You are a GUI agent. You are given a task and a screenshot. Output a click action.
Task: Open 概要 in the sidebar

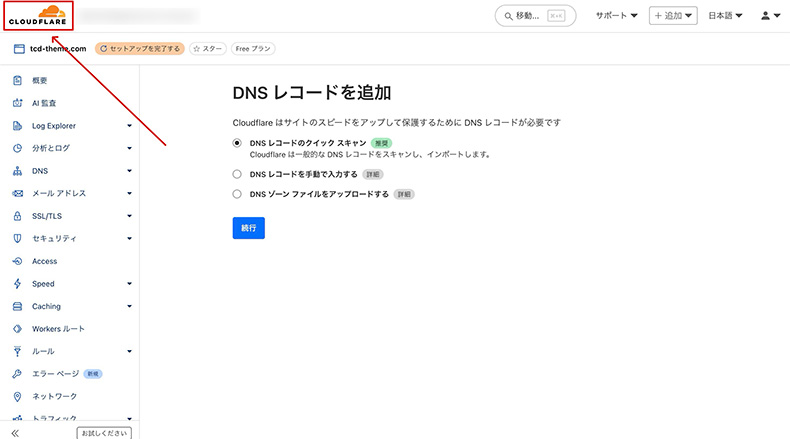click(39, 80)
